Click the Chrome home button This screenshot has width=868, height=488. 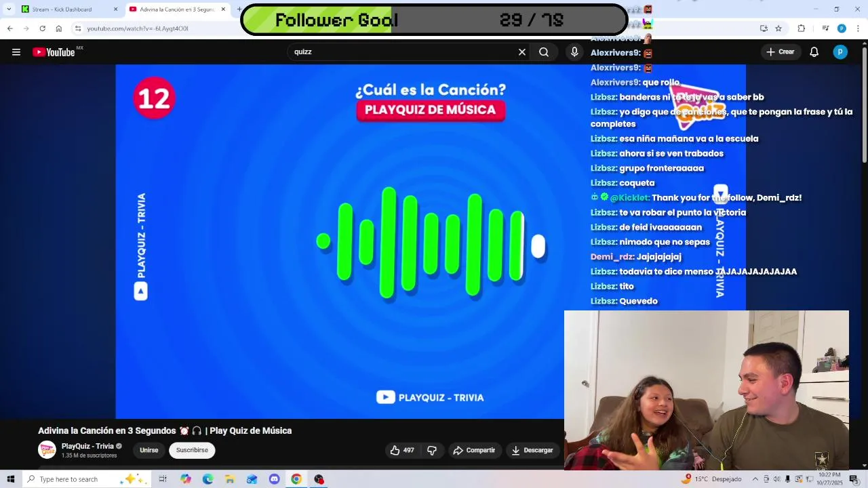pyautogui.click(x=59, y=28)
